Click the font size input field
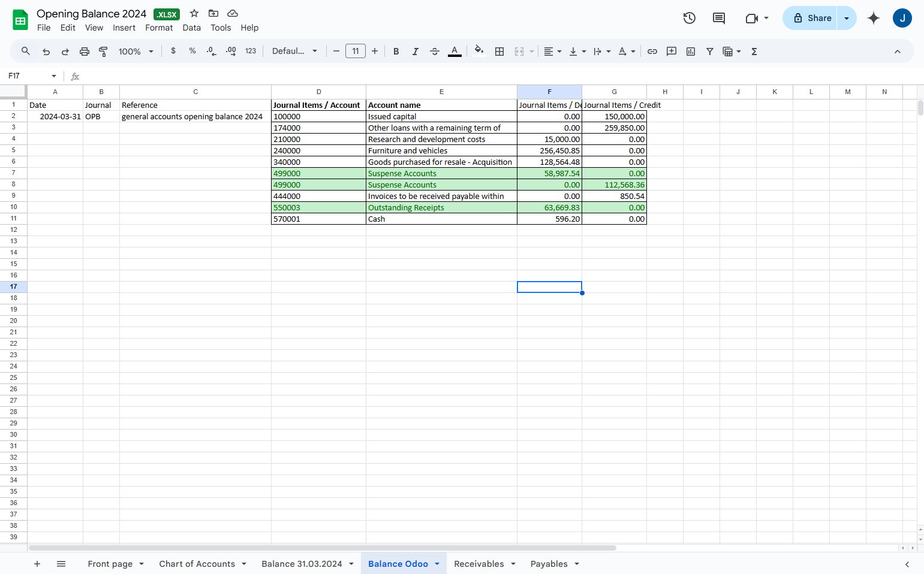Screen dimensions: 924x574 pyautogui.click(x=356, y=51)
